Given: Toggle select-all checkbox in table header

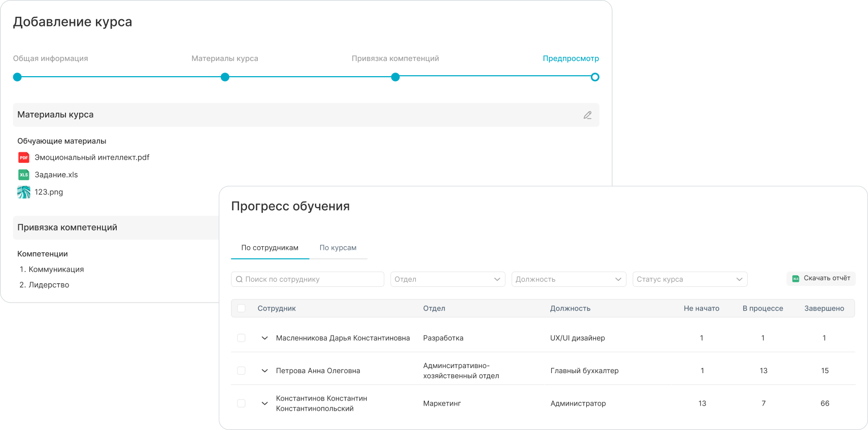Looking at the screenshot, I should click(x=241, y=308).
